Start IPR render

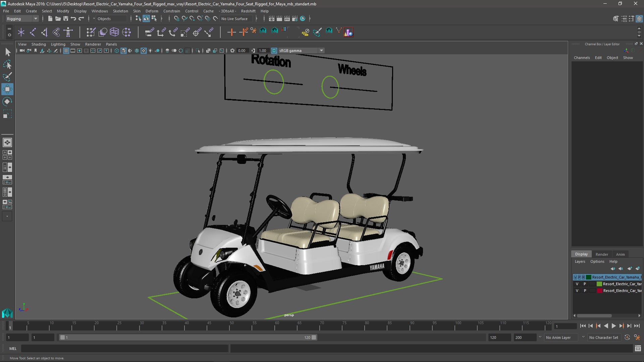[x=287, y=19]
